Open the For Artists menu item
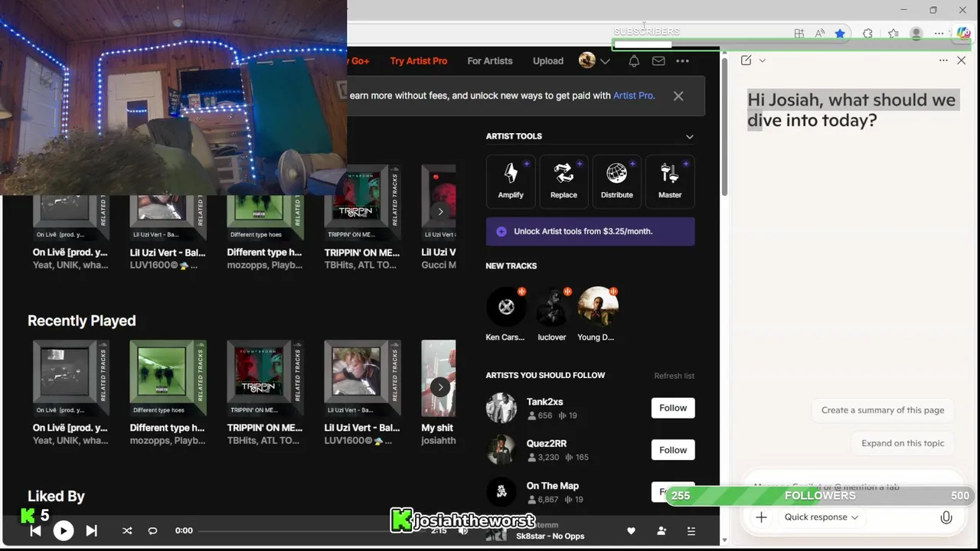The height and width of the screenshot is (551, 980). (490, 61)
